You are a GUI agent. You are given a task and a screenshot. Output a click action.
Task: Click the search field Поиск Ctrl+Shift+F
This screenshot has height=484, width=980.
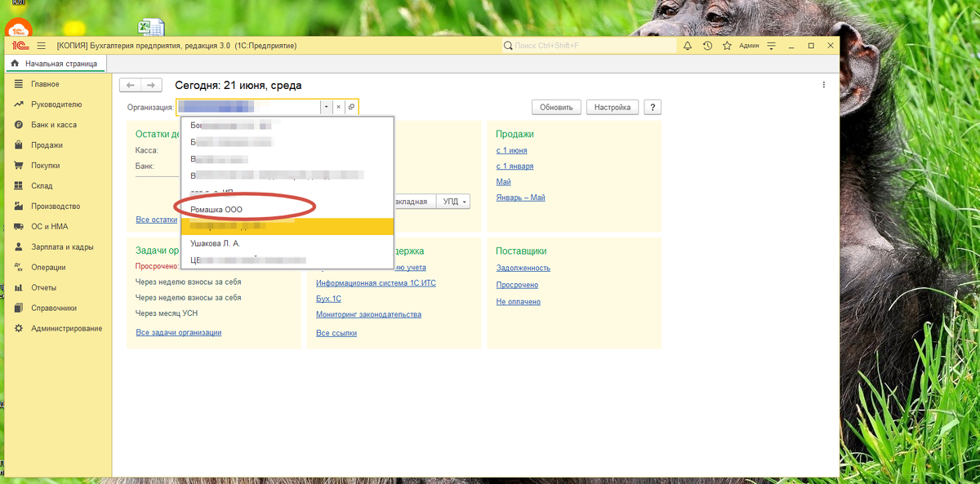(588, 46)
